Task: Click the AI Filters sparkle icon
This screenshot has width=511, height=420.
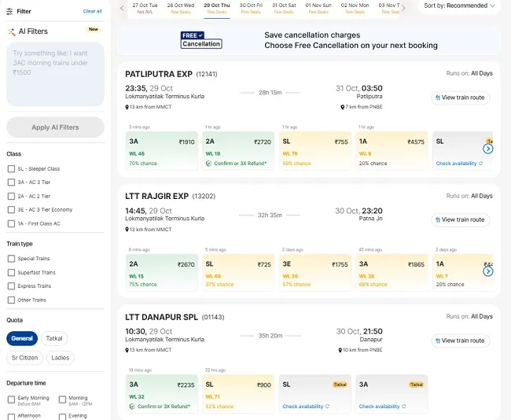Action: coord(12,31)
